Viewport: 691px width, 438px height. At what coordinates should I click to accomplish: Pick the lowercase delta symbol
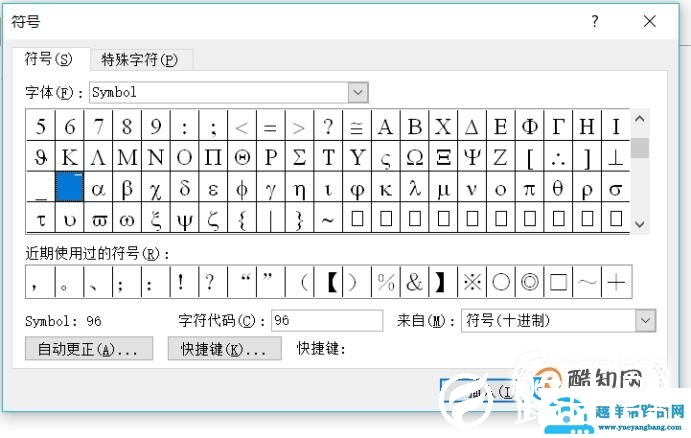click(185, 188)
